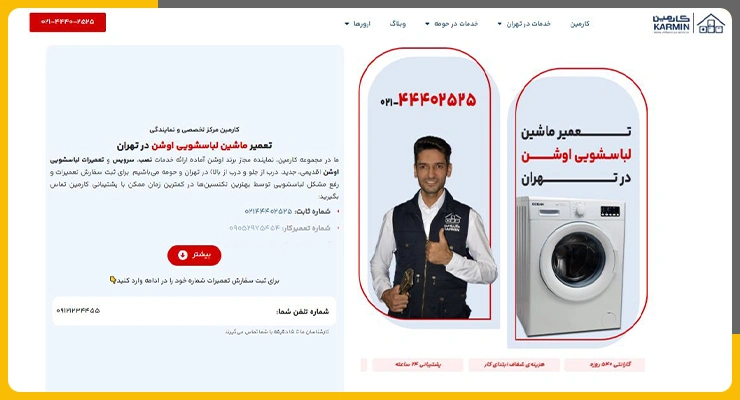Viewport: 740px width, 400px height.
Task: Click the down-arrow icon in the بیشتر button
Action: coord(183,255)
